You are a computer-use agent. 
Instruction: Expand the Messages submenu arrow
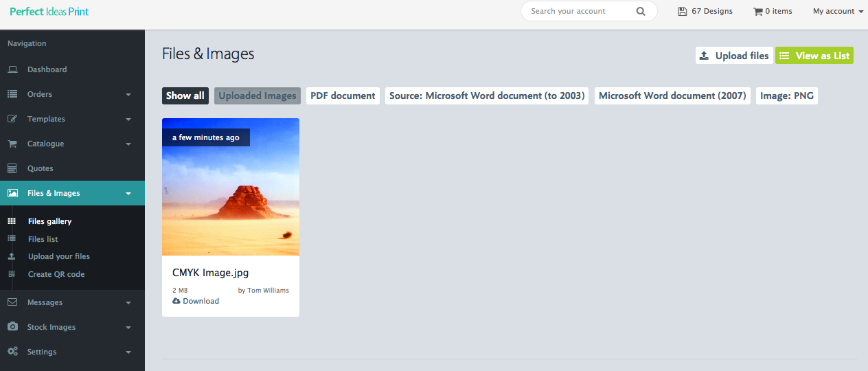click(x=128, y=303)
